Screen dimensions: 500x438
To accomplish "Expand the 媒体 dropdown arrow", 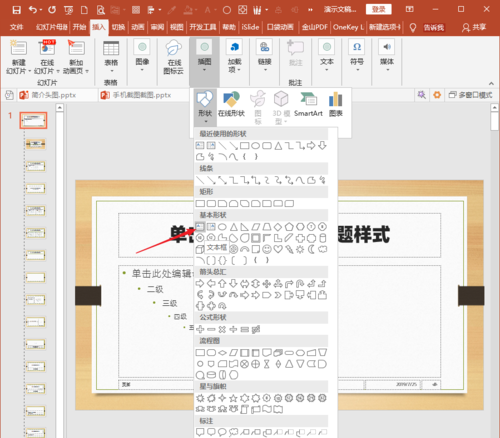I will (388, 70).
